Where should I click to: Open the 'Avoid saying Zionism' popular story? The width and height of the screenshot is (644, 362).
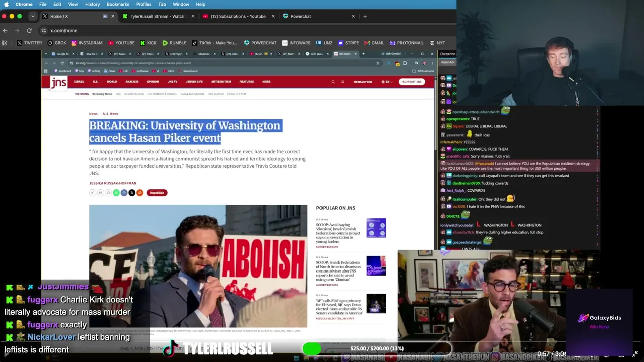tap(338, 232)
